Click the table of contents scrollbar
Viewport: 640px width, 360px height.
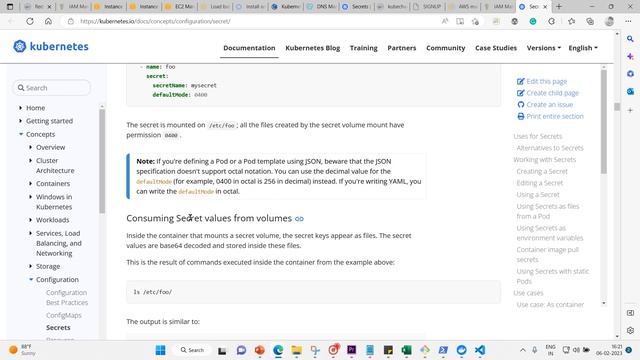click(x=604, y=122)
